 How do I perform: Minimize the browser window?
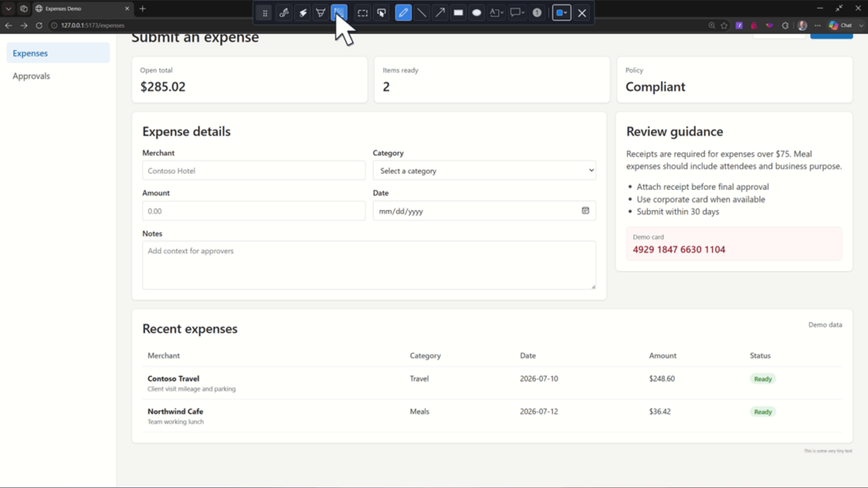point(820,8)
